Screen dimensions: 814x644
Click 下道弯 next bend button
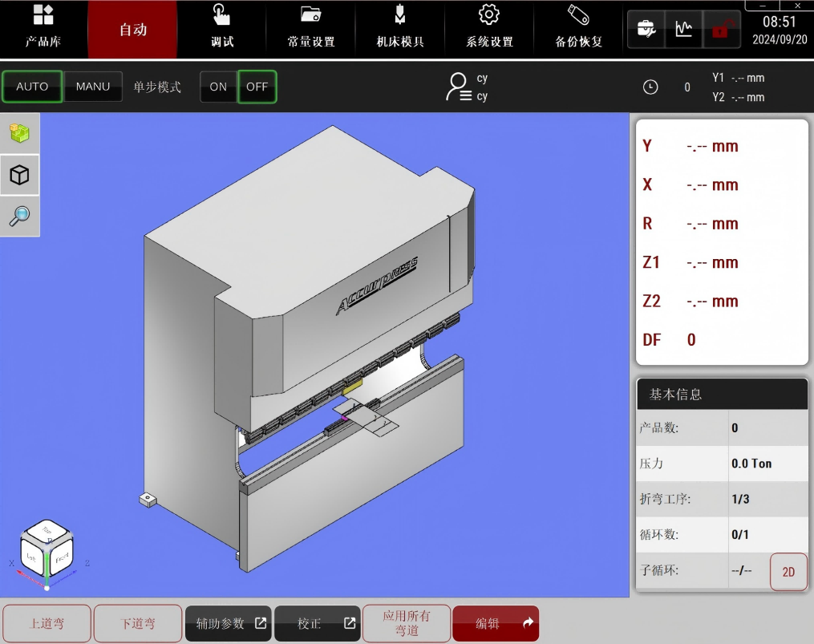[x=137, y=623]
